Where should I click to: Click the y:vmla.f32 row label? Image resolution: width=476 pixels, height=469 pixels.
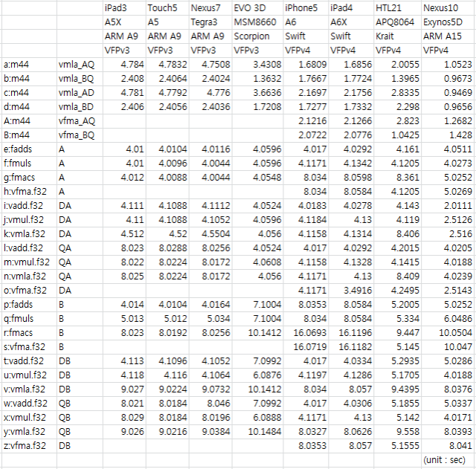click(29, 431)
